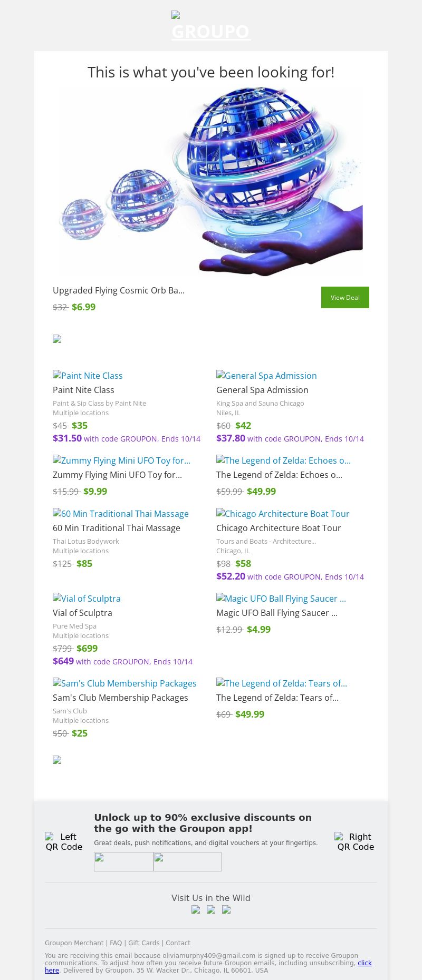Click the last social icon under Visit Us
The width and height of the screenshot is (422, 980).
pyautogui.click(x=226, y=909)
